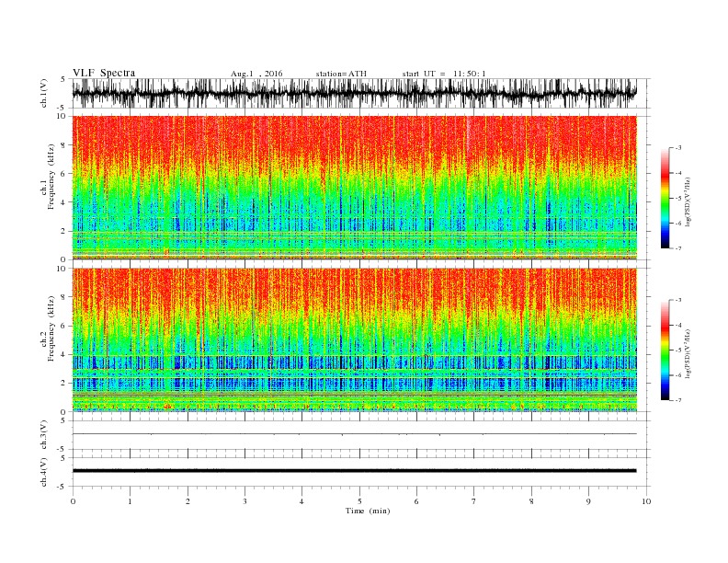Click the '3' tick on Time axis
The height and width of the screenshot is (563, 728).
pos(245,501)
